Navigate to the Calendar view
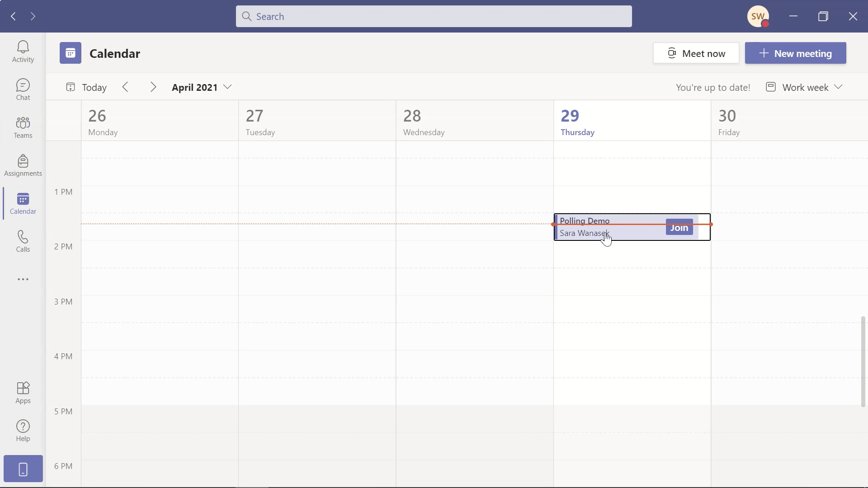Viewport: 868px width, 488px height. (x=23, y=203)
